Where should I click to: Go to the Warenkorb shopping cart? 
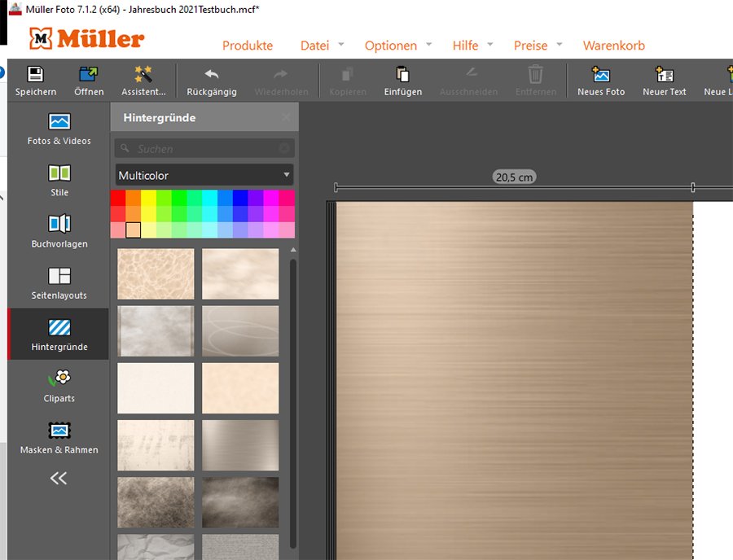coord(614,46)
